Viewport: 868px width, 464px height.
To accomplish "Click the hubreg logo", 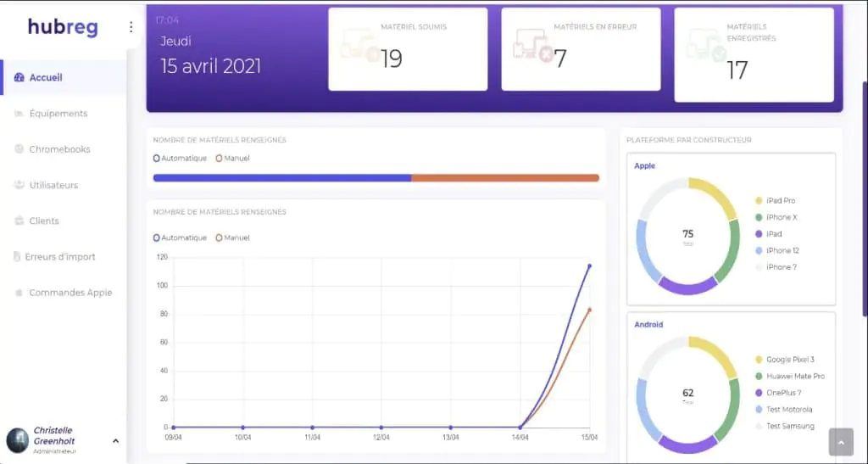I will click(x=63, y=26).
